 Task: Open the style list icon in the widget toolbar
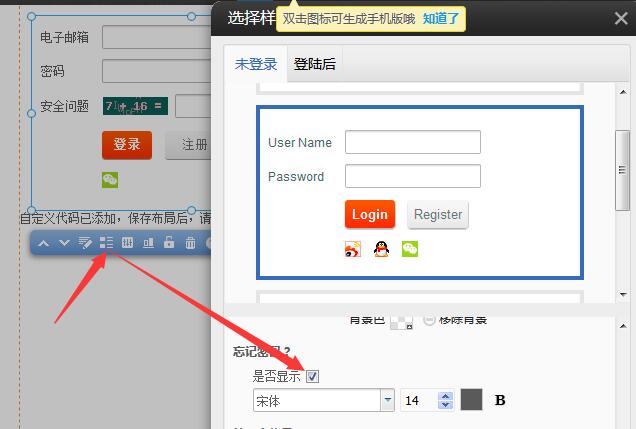[x=106, y=243]
